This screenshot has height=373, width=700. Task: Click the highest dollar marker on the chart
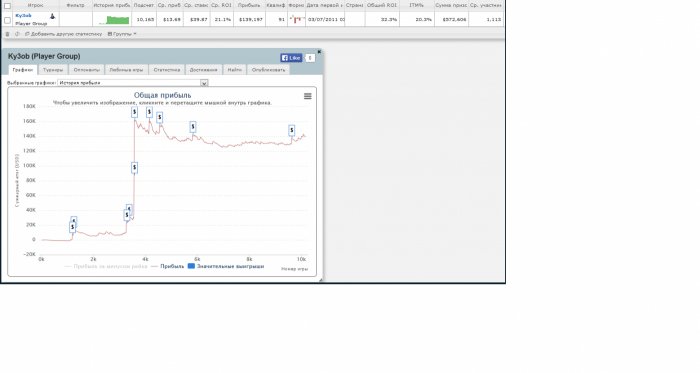point(134,112)
